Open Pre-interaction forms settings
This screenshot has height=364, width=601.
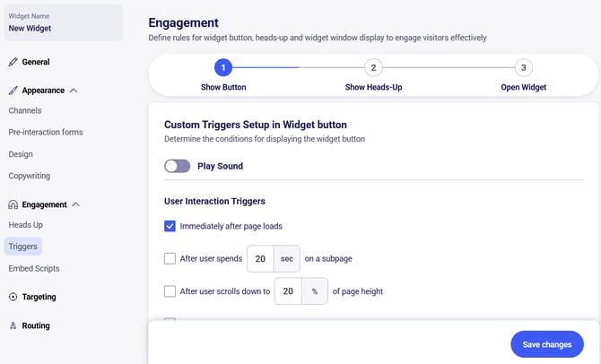pyautogui.click(x=46, y=132)
